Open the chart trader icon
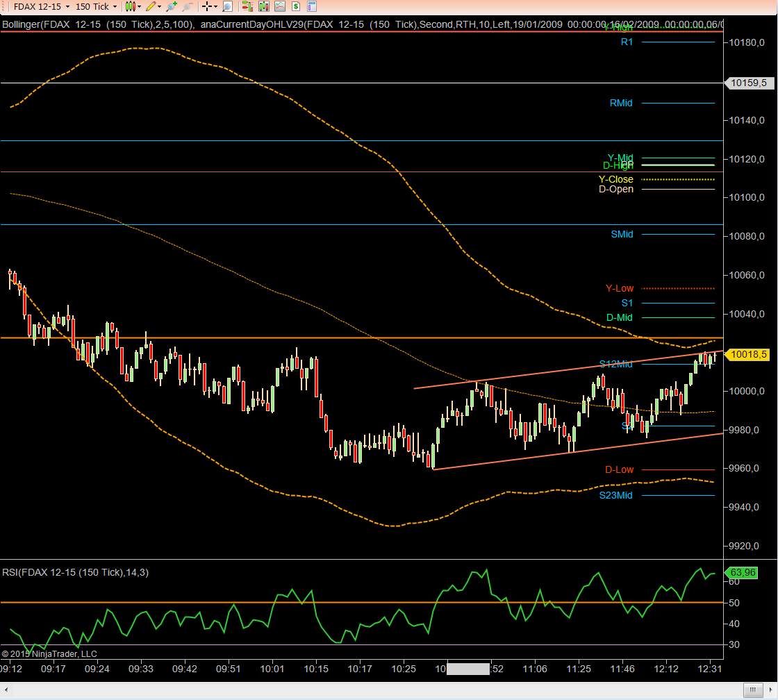The height and width of the screenshot is (700, 778). pyautogui.click(x=247, y=6)
